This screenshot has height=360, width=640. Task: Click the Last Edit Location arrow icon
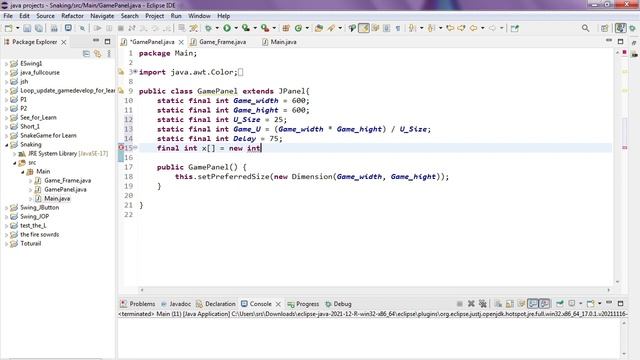[x=450, y=28]
